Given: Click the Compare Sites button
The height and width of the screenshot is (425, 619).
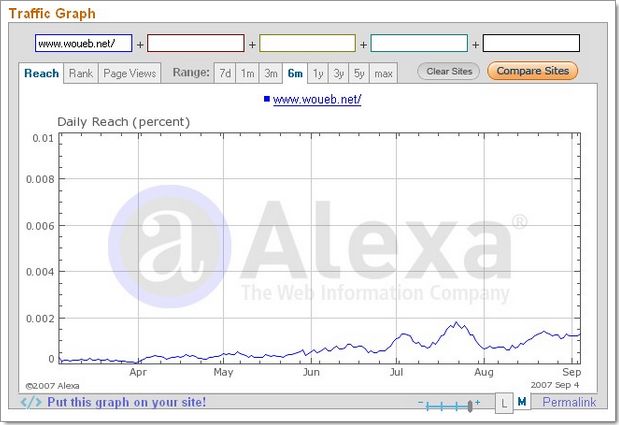Looking at the screenshot, I should [533, 71].
